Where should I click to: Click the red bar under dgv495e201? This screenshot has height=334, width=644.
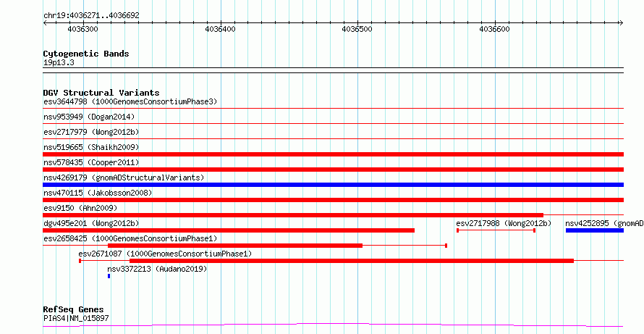coord(229,230)
